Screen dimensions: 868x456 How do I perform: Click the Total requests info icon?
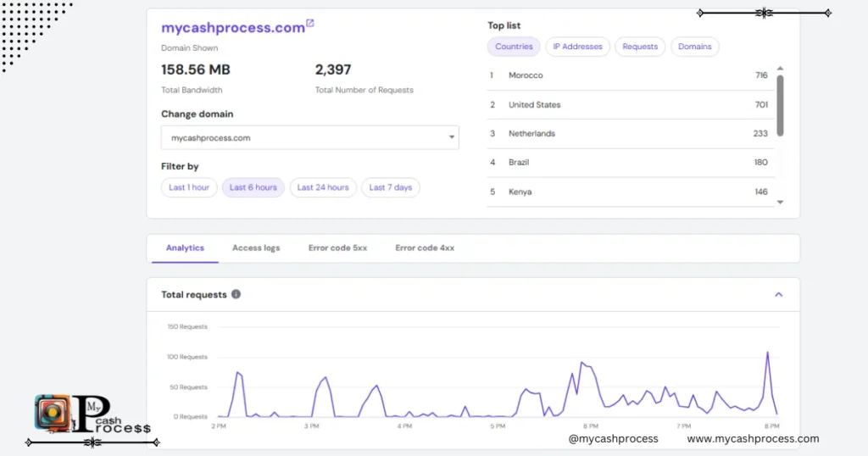[236, 294]
